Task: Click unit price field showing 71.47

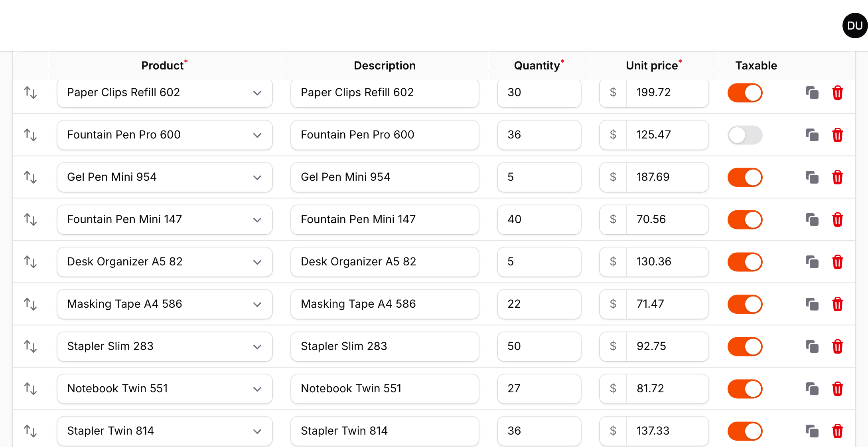Action: click(x=667, y=304)
